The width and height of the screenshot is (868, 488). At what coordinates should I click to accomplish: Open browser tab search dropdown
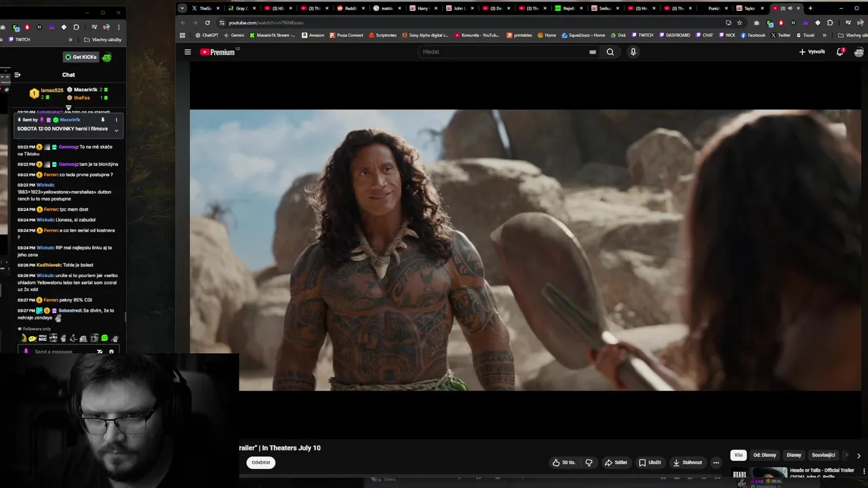[182, 8]
